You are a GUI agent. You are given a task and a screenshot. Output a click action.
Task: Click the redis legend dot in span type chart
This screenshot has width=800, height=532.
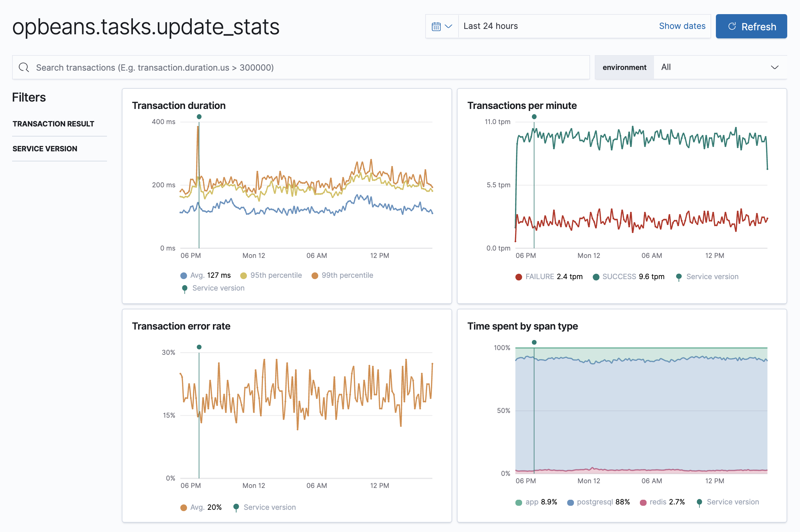tap(643, 502)
